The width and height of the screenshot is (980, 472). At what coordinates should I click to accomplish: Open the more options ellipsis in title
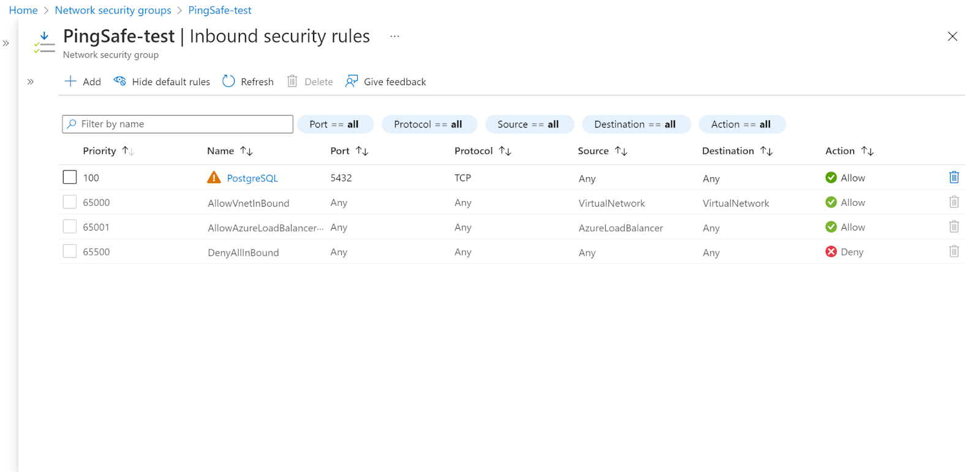click(x=394, y=36)
